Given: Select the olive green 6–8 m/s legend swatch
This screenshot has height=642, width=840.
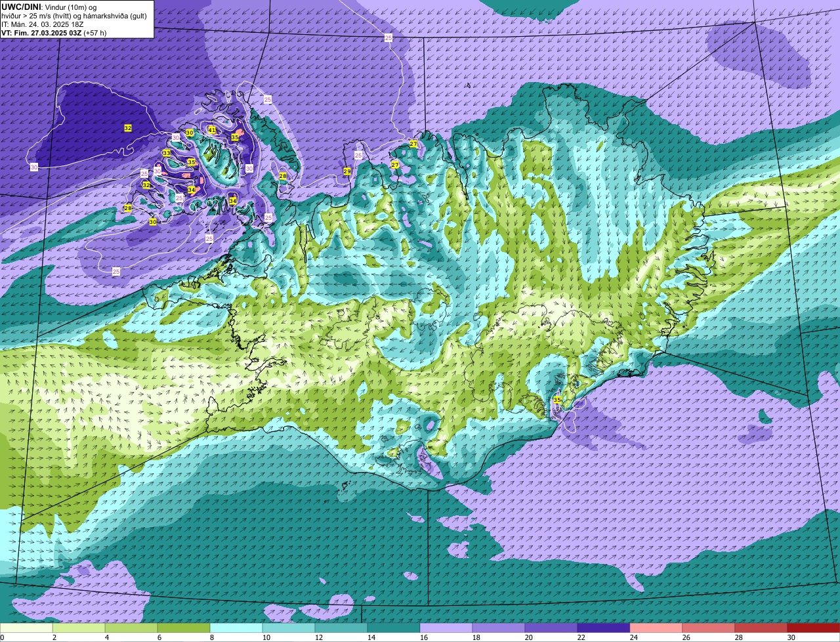Looking at the screenshot, I should 184,628.
